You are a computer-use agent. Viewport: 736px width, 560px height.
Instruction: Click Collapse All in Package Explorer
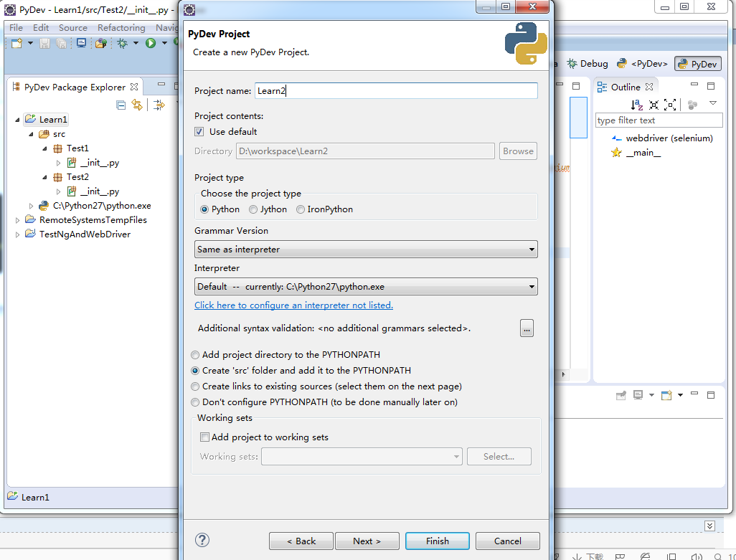(x=121, y=105)
